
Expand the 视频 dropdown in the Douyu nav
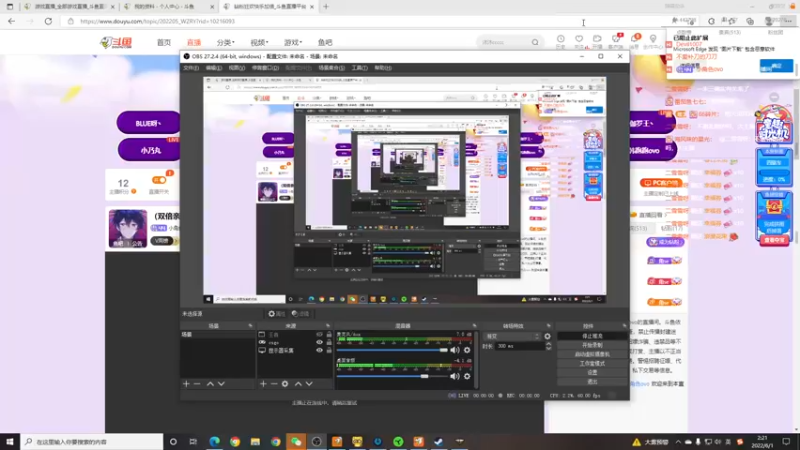click(259, 42)
